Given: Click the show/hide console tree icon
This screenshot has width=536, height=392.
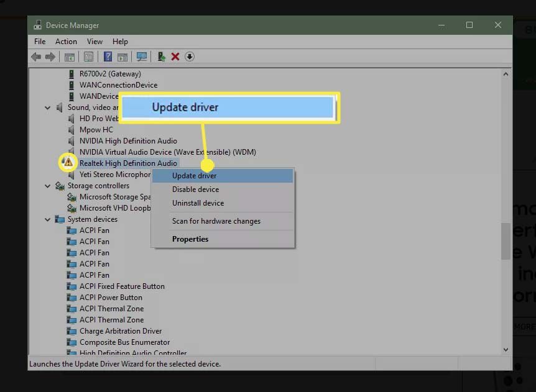Looking at the screenshot, I should 70,57.
